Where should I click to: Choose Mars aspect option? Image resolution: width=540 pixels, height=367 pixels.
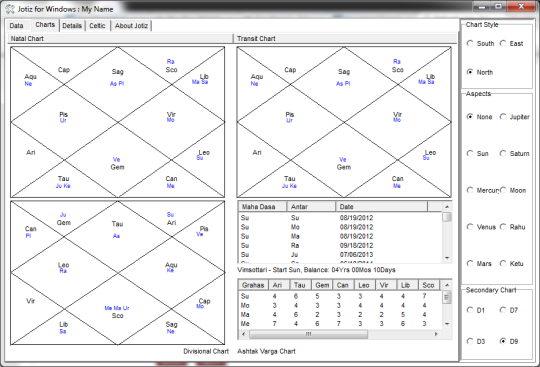479,264
